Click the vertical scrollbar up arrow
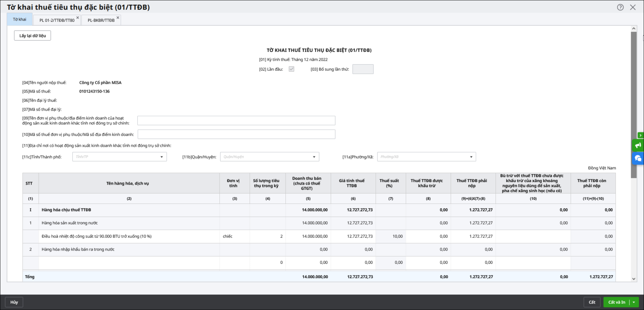Image resolution: width=644 pixels, height=310 pixels. click(x=634, y=29)
